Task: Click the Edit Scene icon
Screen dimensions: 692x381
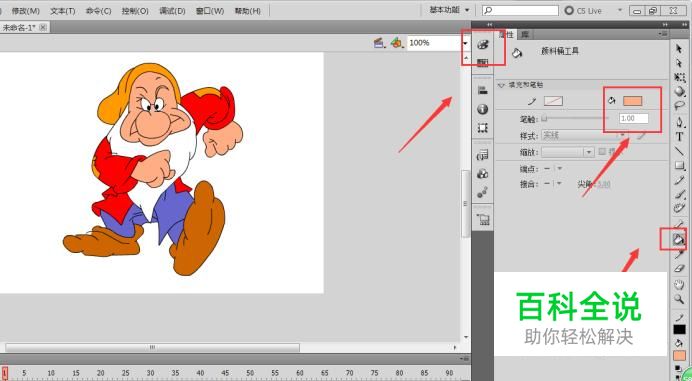Action: [x=379, y=43]
